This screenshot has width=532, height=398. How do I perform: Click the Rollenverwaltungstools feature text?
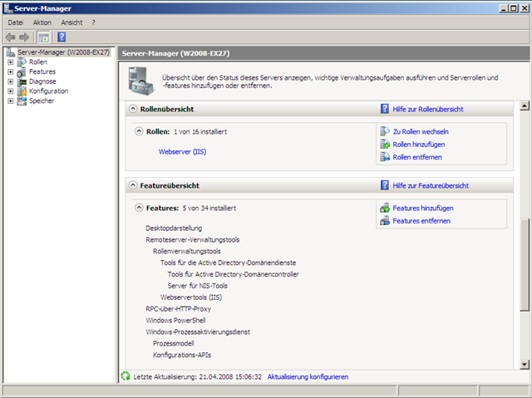[187, 251]
